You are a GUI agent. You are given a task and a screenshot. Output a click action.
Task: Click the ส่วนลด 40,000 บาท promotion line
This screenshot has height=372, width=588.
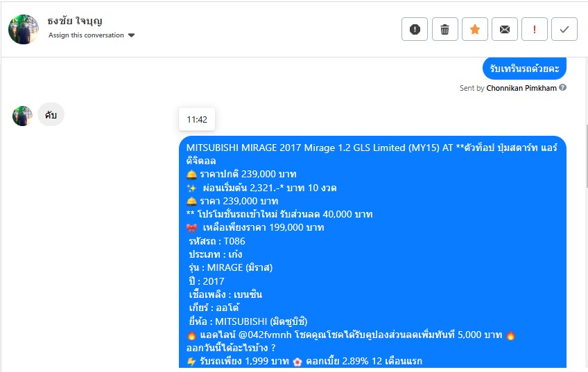(279, 214)
